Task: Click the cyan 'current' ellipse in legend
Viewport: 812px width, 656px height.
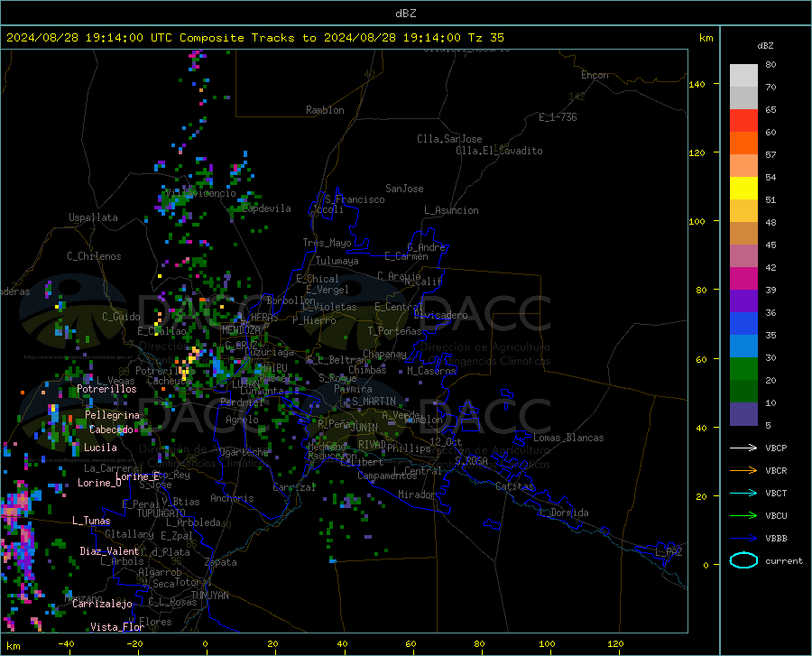Action: pos(743,560)
